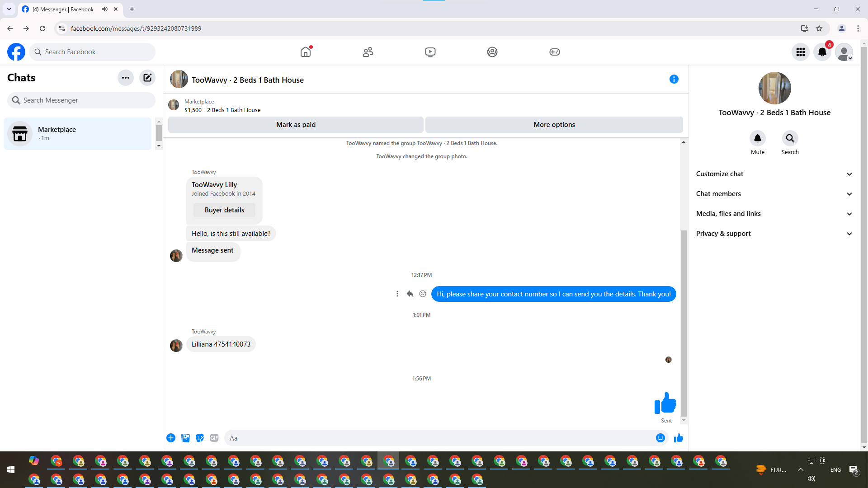Click the Search Messenger input field

[x=81, y=100]
